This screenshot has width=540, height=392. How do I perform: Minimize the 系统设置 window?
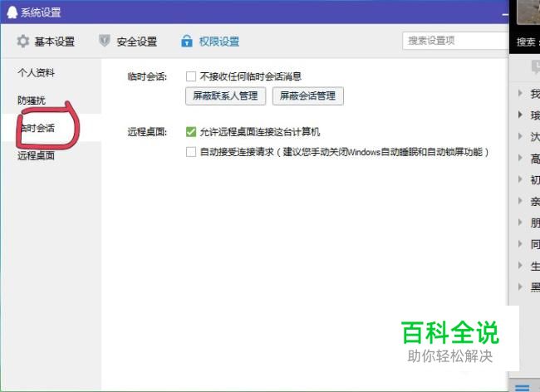(x=505, y=14)
